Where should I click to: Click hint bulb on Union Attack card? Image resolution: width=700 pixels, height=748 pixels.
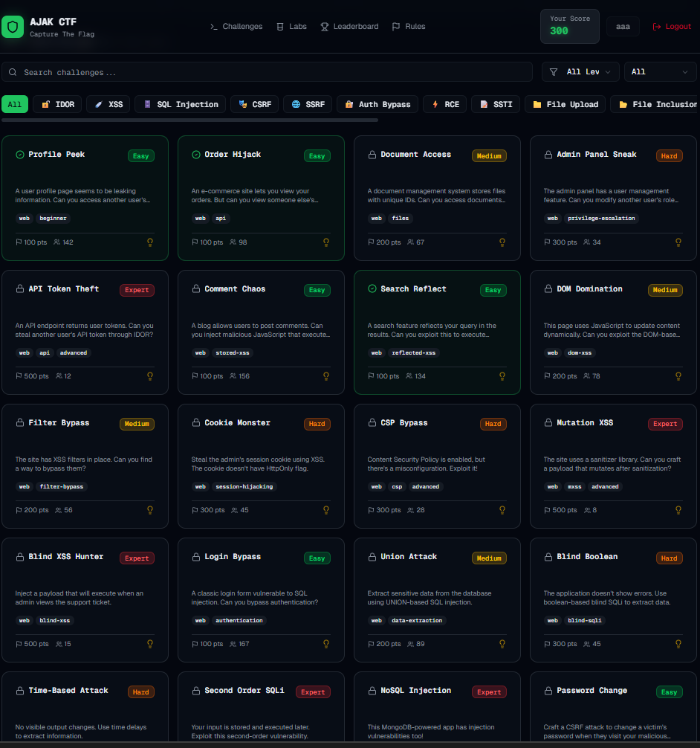tap(502, 644)
